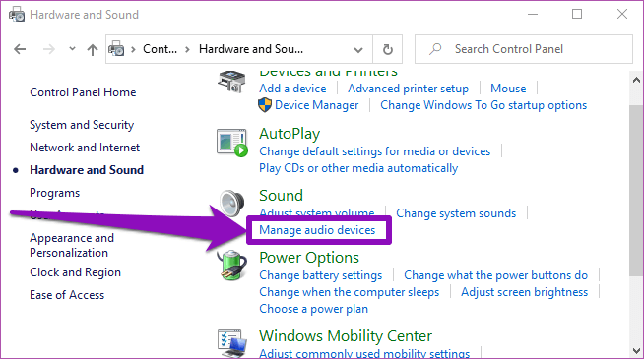The width and height of the screenshot is (644, 359).
Task: Click Manage audio devices
Action: pyautogui.click(x=317, y=230)
